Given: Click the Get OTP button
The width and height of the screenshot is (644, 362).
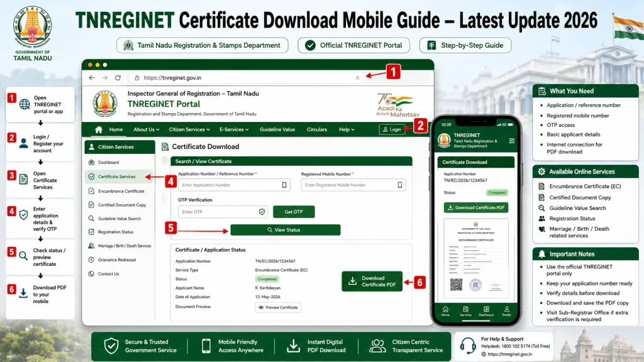Looking at the screenshot, I should [x=294, y=212].
